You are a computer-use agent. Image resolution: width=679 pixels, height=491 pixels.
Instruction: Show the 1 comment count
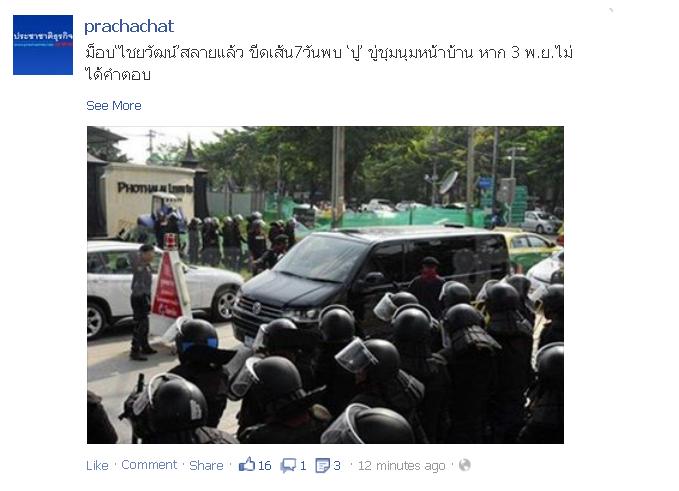coord(303,465)
